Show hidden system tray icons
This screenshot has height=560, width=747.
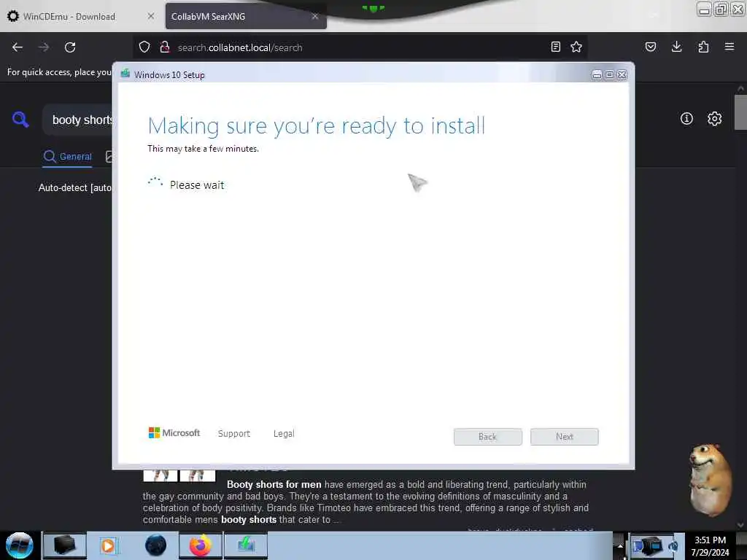[x=620, y=545]
